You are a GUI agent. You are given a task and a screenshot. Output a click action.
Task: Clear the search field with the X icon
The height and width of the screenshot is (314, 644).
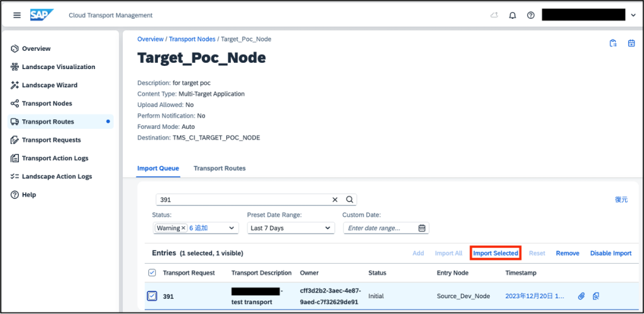click(x=335, y=200)
